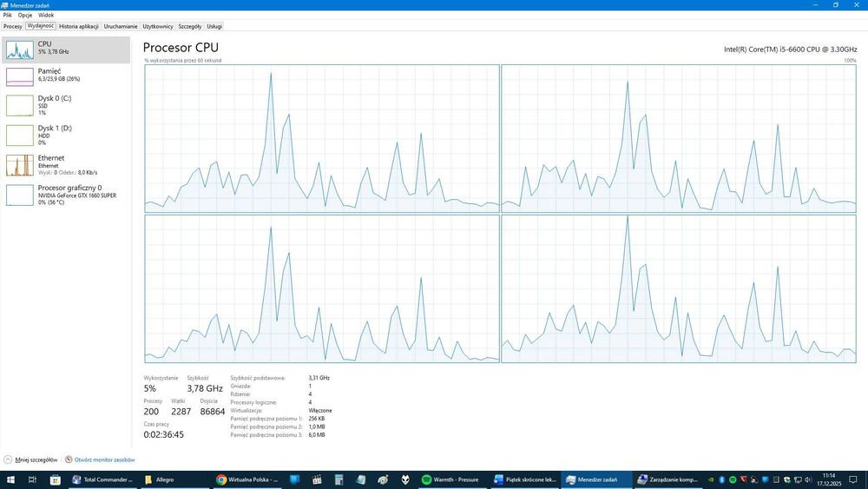
Task: Switch to the Wydajność tab
Action: coord(41,26)
